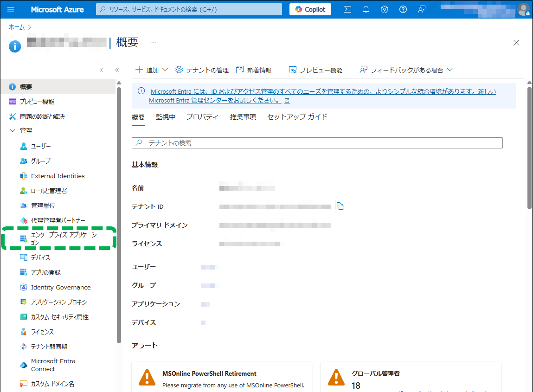Screen dimensions: 533x392
Task: Open ユーザー in the side menu
Action: [x=41, y=146]
